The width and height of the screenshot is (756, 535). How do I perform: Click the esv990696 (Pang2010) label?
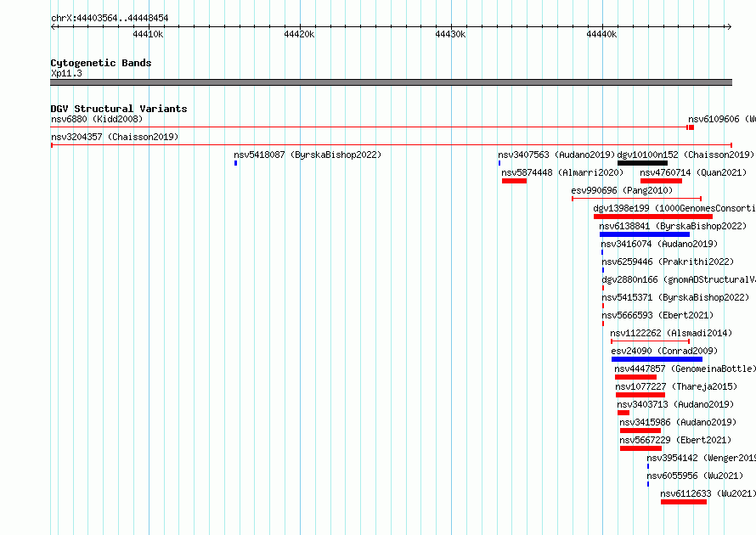click(x=622, y=190)
